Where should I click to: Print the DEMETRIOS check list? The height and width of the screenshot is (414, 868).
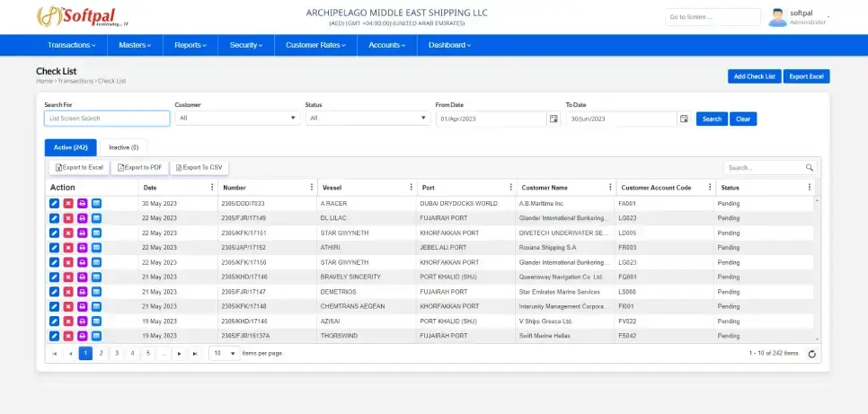tap(83, 292)
